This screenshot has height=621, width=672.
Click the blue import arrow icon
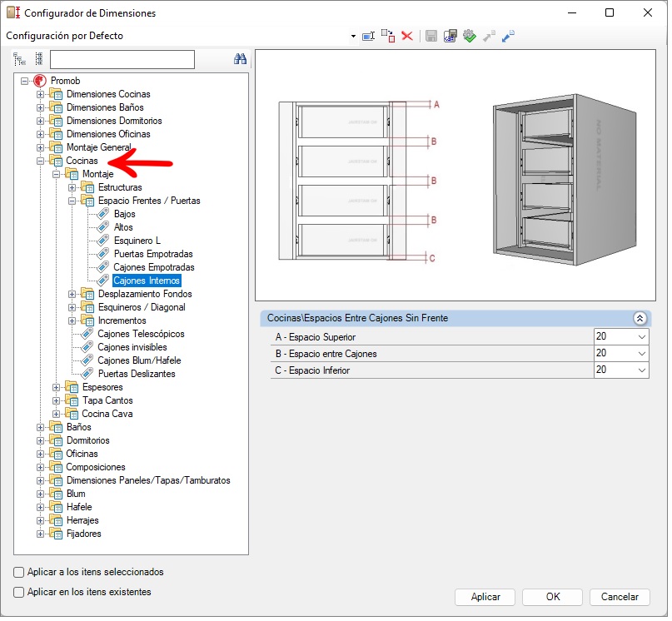(x=508, y=36)
